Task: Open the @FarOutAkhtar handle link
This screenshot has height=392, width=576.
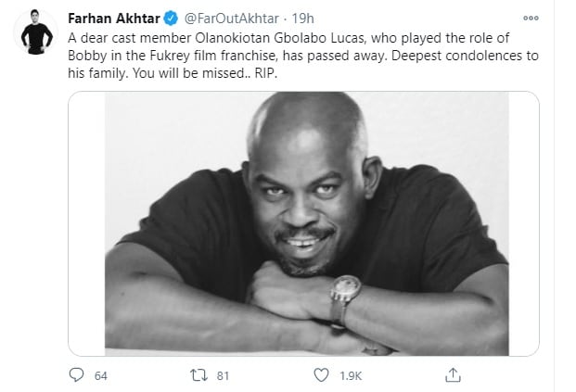Action: [x=232, y=19]
